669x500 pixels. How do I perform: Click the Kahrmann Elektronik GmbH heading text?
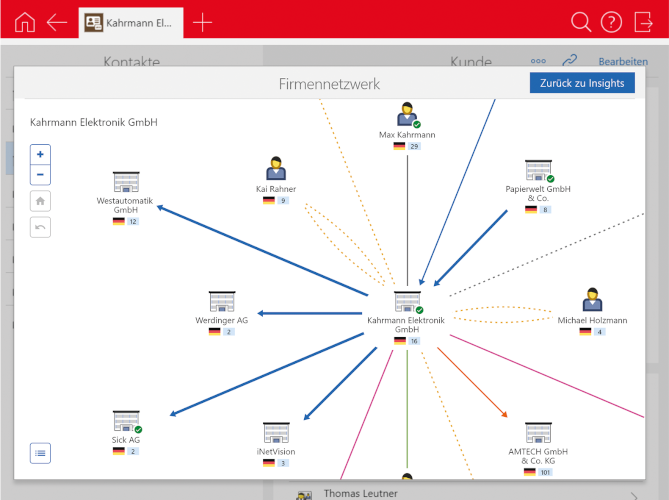click(93, 122)
